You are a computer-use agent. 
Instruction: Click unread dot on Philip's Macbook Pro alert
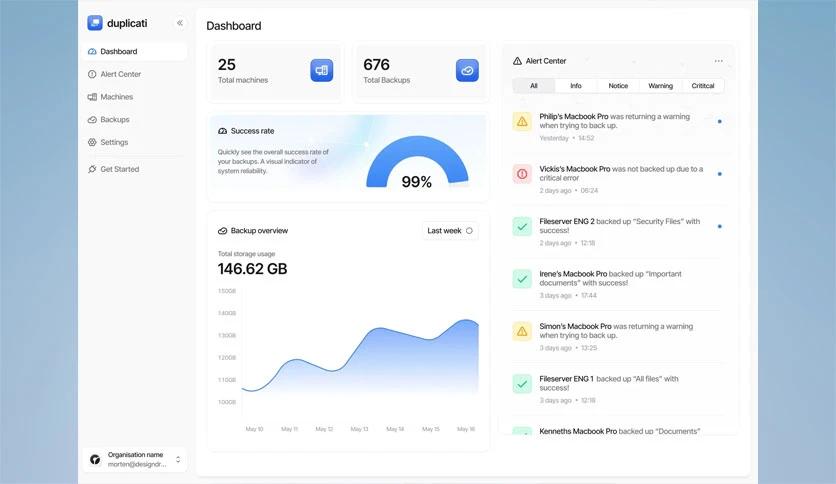719,121
